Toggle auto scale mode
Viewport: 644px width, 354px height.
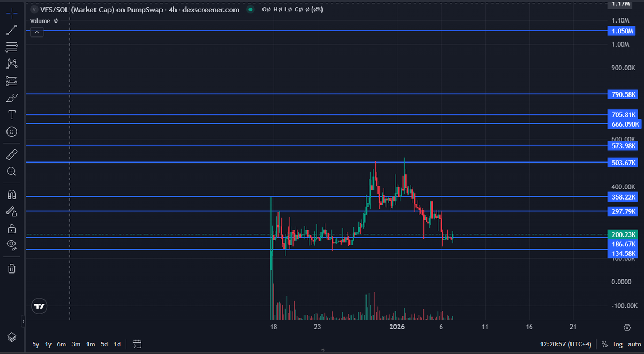[634, 344]
